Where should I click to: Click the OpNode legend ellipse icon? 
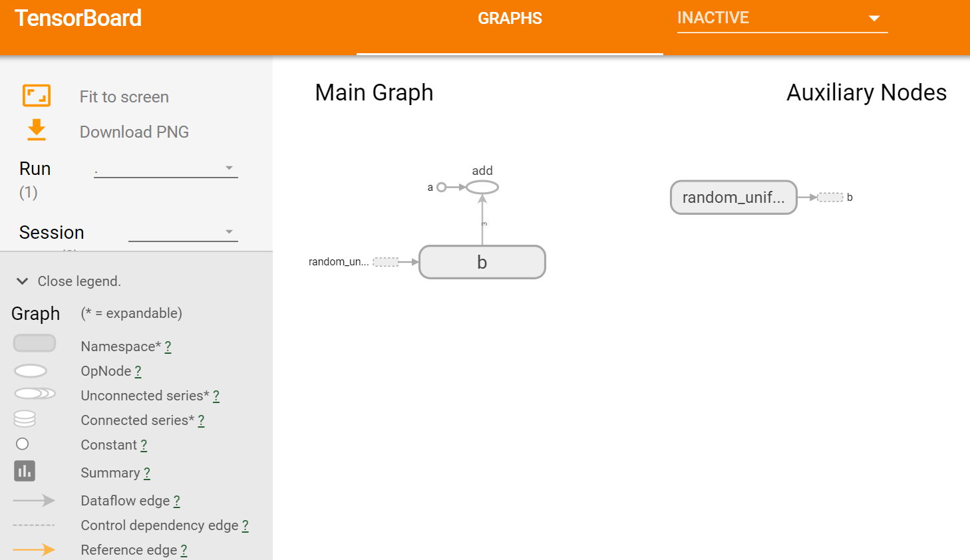(31, 371)
